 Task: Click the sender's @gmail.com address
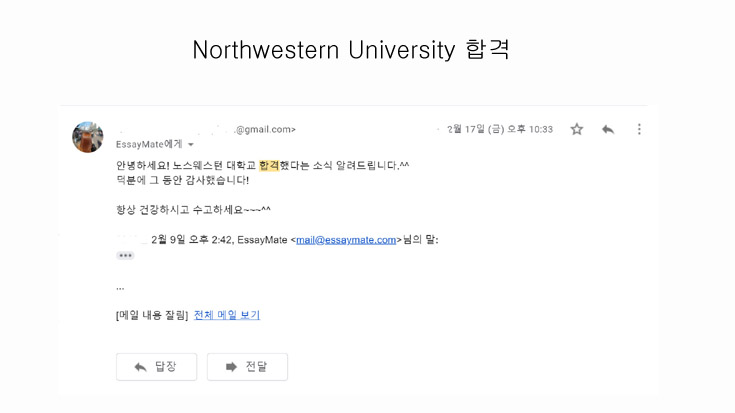(265, 129)
